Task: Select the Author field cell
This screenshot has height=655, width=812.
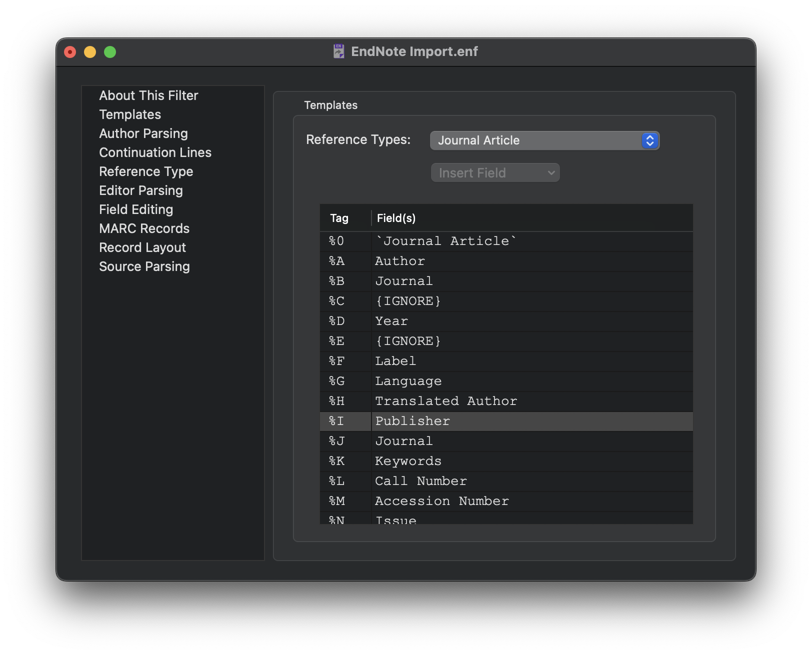Action: pos(532,261)
